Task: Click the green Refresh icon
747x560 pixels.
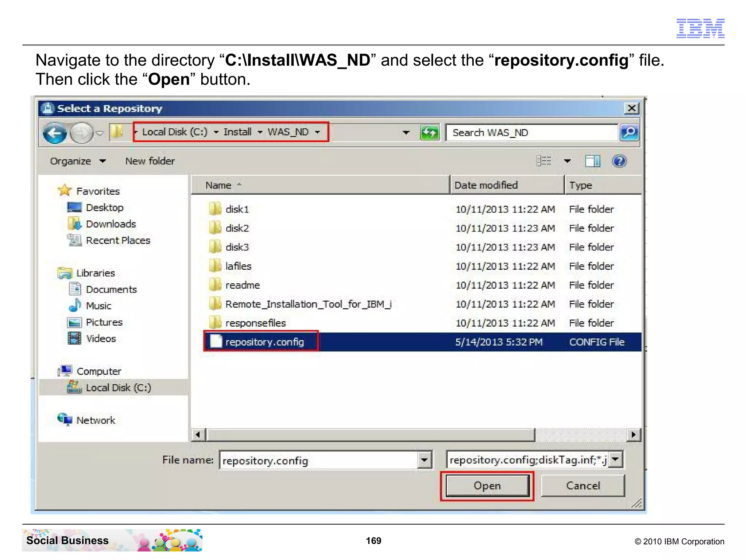Action: pyautogui.click(x=430, y=132)
